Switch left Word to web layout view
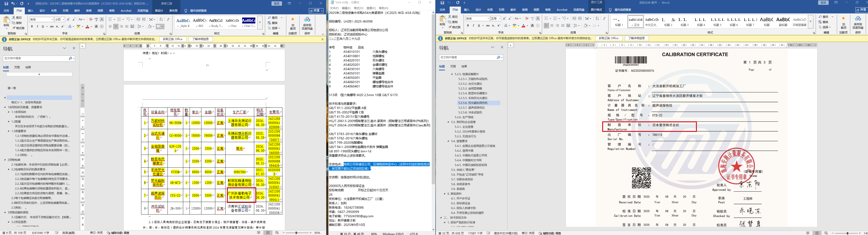 coord(277,233)
